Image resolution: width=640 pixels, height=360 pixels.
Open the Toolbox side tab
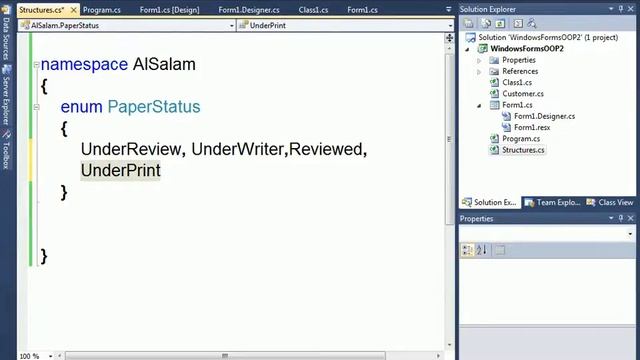point(6,150)
